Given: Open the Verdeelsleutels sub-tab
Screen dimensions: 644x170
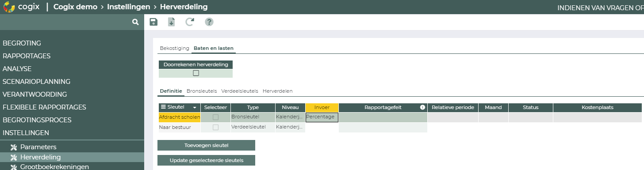Looking at the screenshot, I should [240, 91].
